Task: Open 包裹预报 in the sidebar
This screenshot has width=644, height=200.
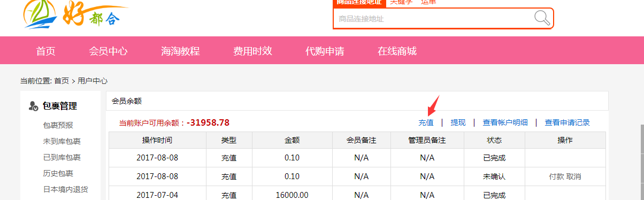Action: pos(58,125)
